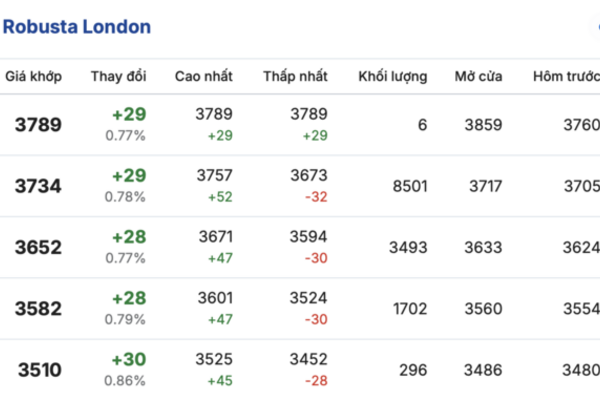600x400 pixels.
Task: Click the partially visible round button at top-right edge
Action: [596, 27]
